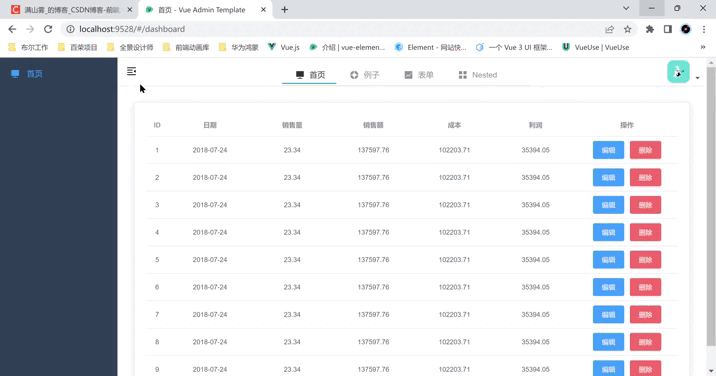Bookmark this page with star icon
This screenshot has height=376, width=716.
pos(627,29)
